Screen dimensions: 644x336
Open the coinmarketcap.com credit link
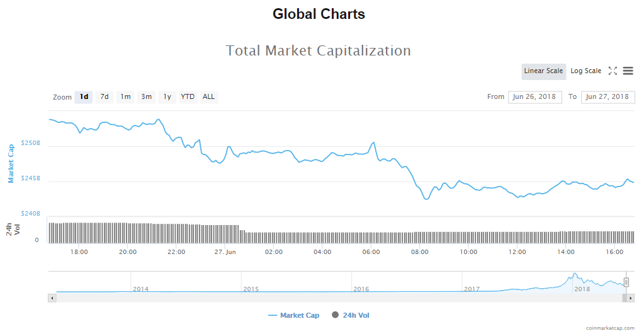point(610,328)
